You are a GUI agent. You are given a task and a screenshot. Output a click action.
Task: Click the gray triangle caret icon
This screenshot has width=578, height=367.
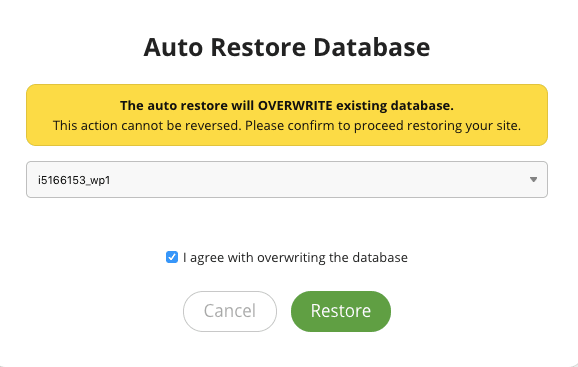coord(533,179)
